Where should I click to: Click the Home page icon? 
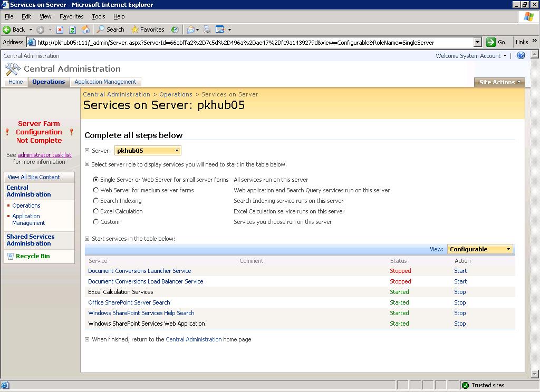(x=85, y=30)
